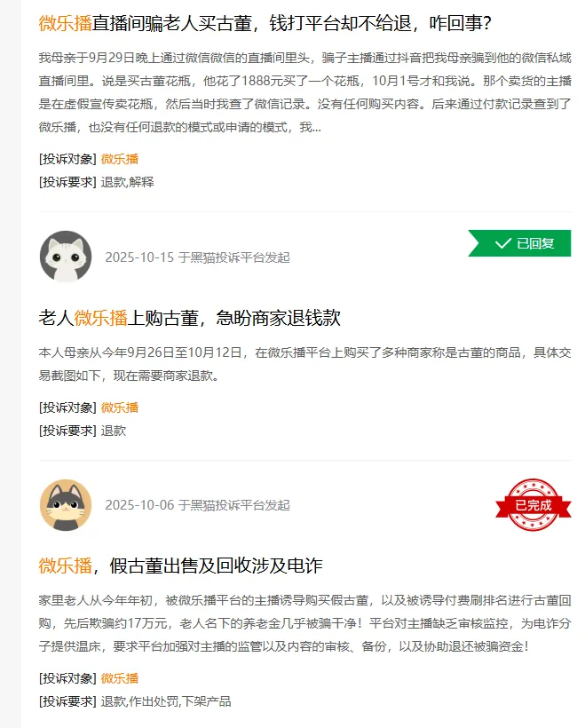Click the orange 微乐播 word in third title
The image size is (585, 728).
(65, 566)
